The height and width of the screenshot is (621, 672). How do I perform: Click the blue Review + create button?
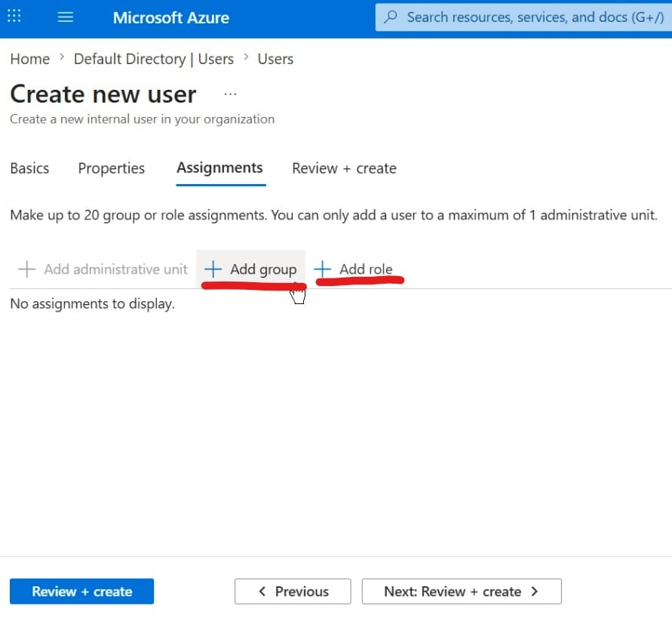click(82, 592)
